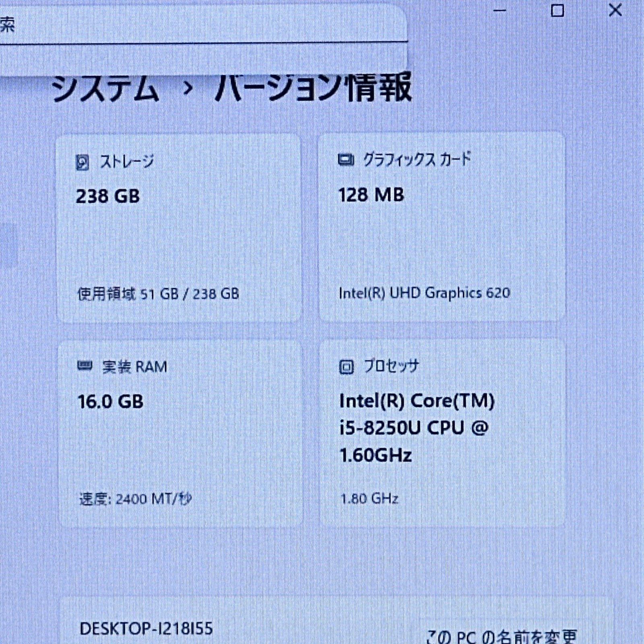
Task: Click the プロセッサ chip icon
Action: (x=347, y=366)
